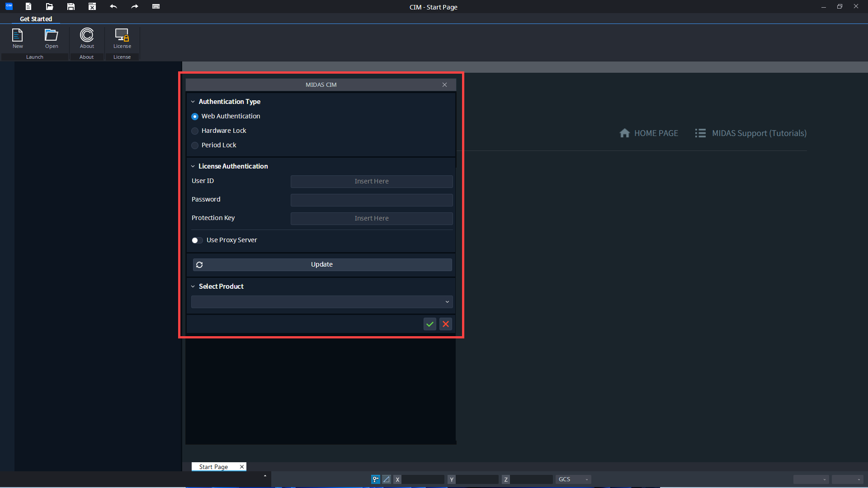Viewport: 868px width, 488px height.
Task: Click the snap point icon in status bar
Action: click(376, 479)
